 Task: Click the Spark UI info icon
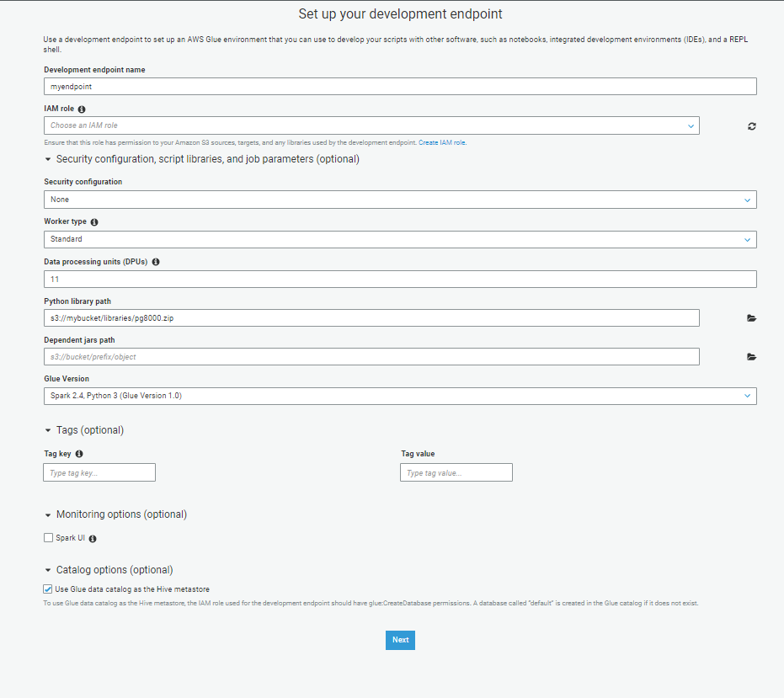(93, 539)
